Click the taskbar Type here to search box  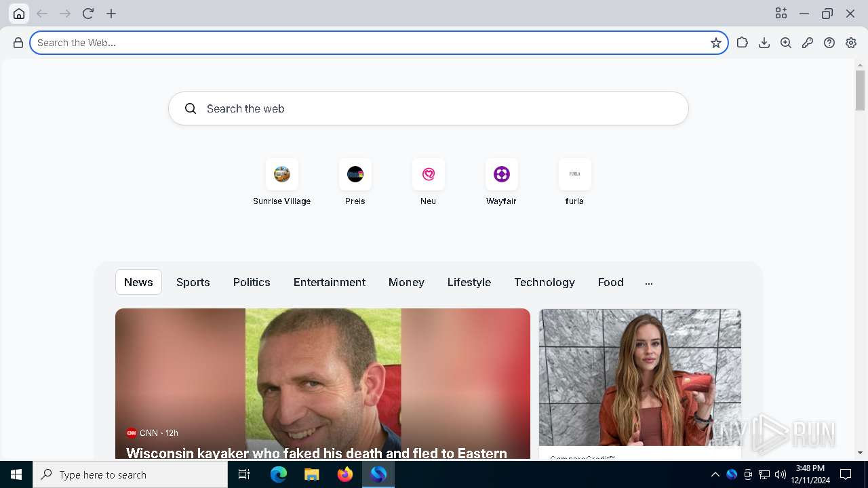(130, 474)
